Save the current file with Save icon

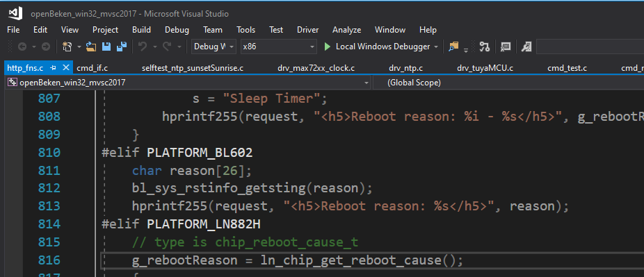tap(106, 47)
